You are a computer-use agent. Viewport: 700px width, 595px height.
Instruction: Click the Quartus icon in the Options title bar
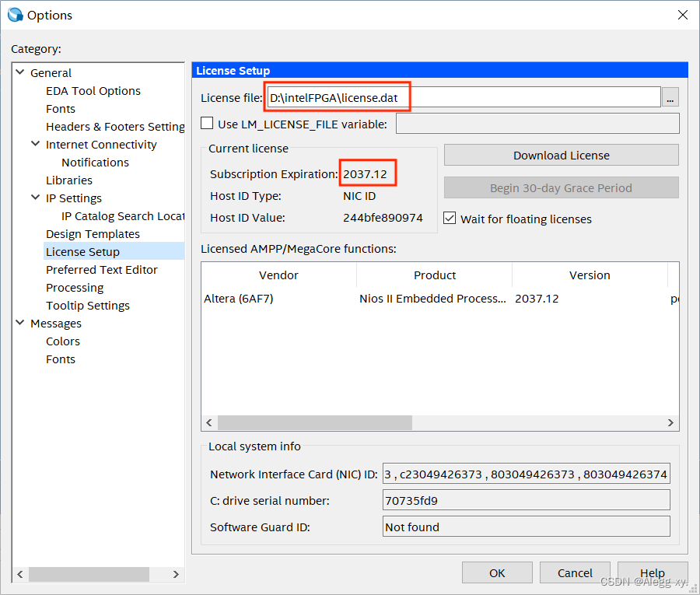pos(16,15)
